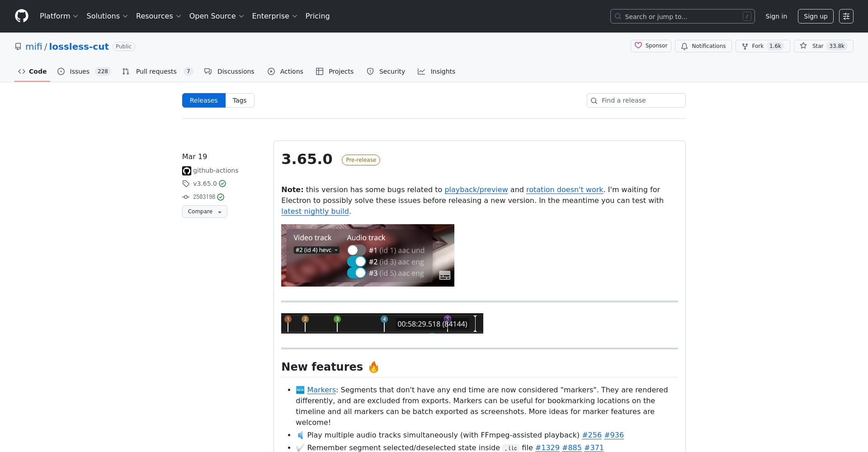The image size is (868, 452).
Task: Click the GitHub logo home icon
Action: pyautogui.click(x=21, y=16)
